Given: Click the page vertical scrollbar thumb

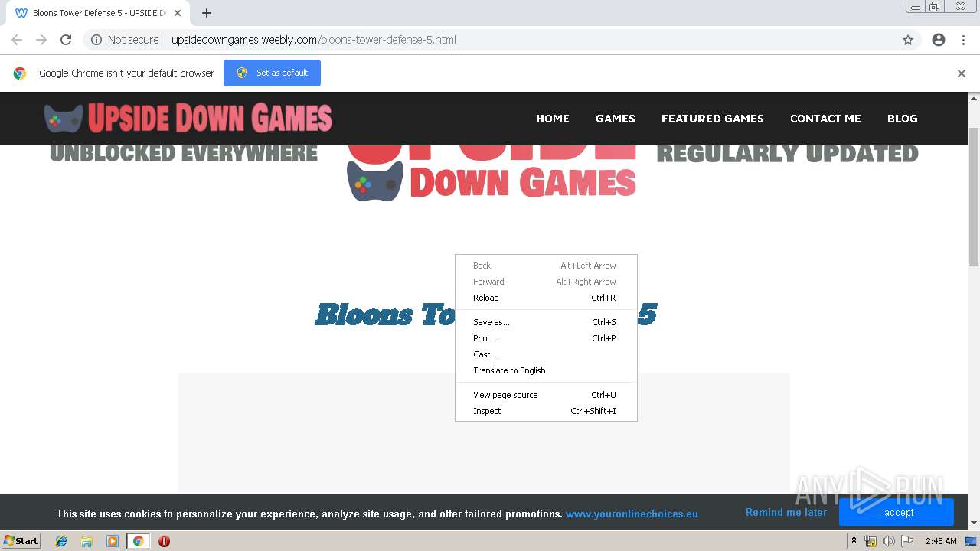Looking at the screenshot, I should tap(974, 197).
